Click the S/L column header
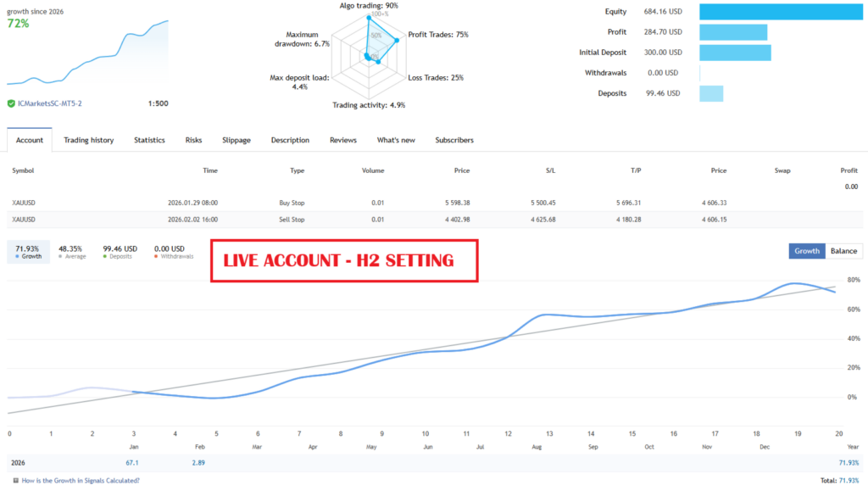The image size is (868, 485). [550, 170]
